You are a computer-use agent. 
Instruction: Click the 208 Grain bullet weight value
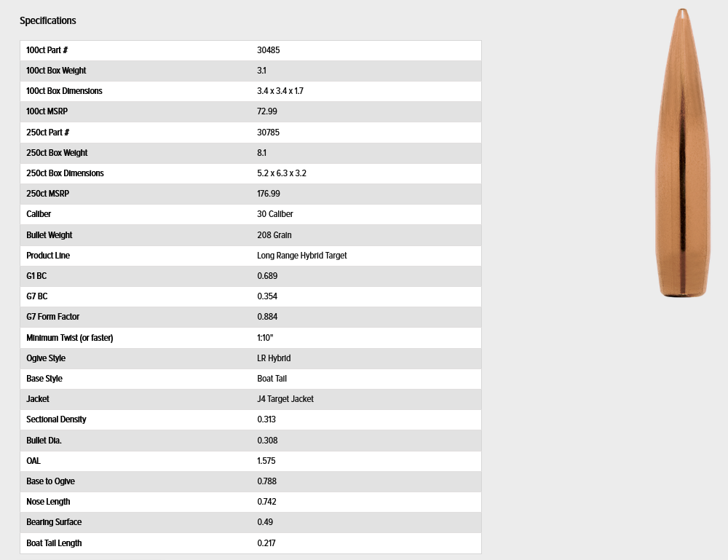tap(274, 235)
